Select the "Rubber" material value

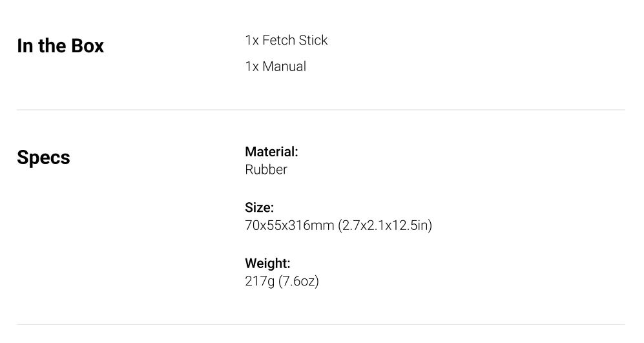(266, 170)
